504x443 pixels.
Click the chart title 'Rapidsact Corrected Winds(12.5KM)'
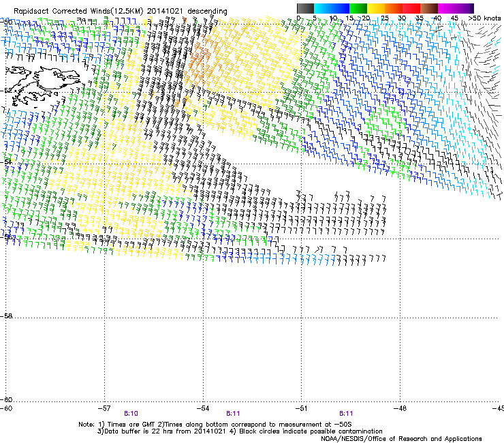pyautogui.click(x=78, y=12)
